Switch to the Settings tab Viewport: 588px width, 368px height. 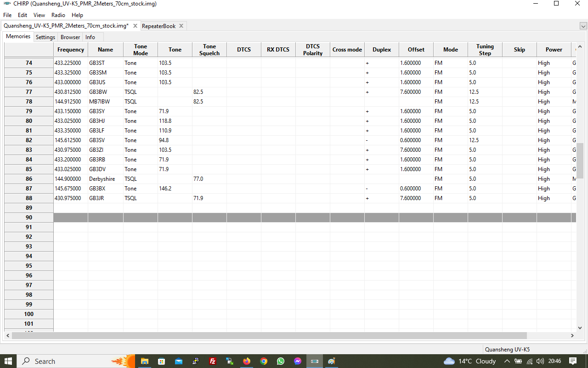pos(45,37)
